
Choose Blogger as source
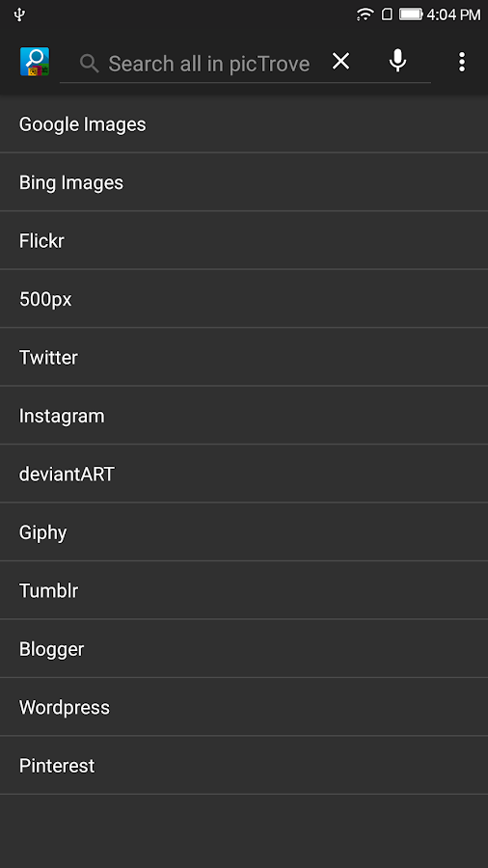click(244, 649)
